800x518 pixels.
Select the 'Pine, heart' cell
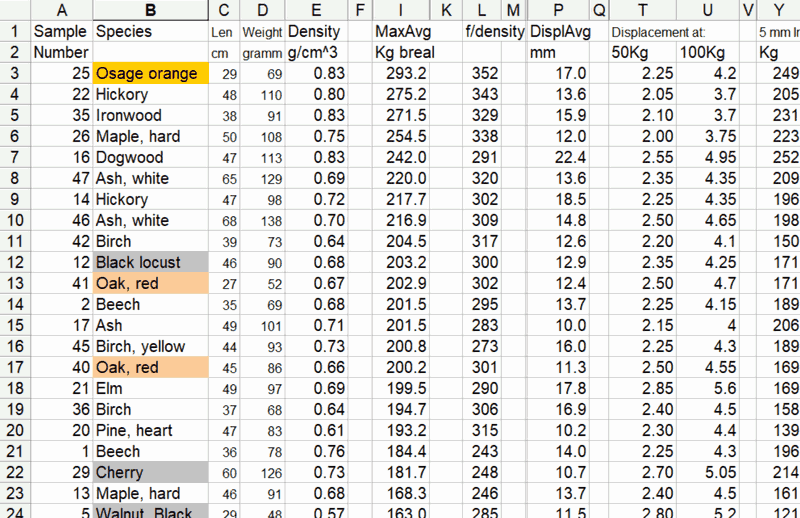[x=150, y=430]
